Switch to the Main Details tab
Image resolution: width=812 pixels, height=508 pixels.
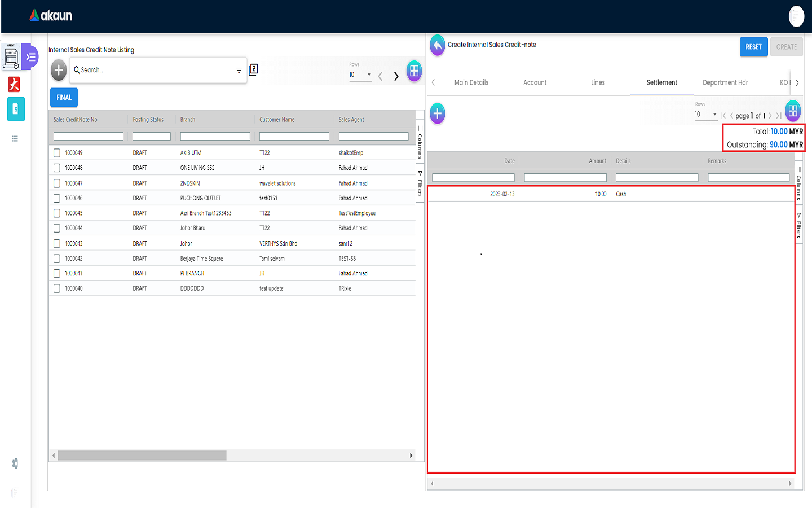pos(471,82)
